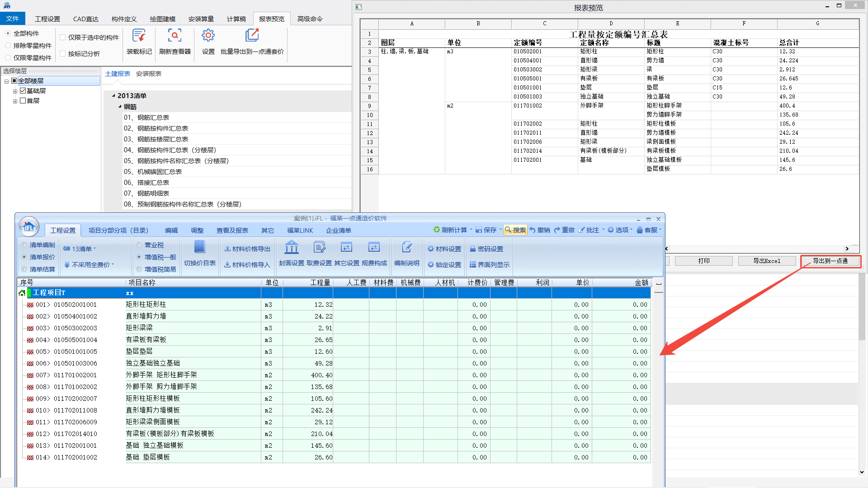Open 规费构成 icon
The width and height of the screenshot is (868, 488).
[x=374, y=247]
